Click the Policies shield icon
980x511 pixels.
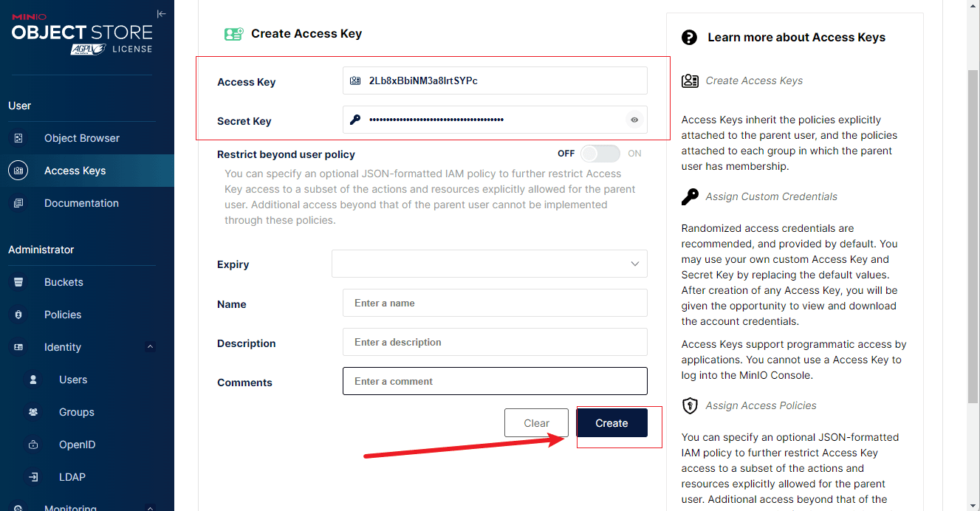(18, 315)
